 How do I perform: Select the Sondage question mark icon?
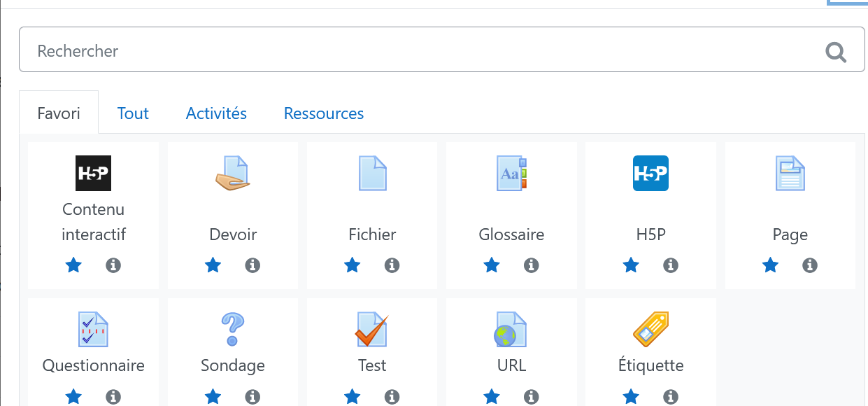click(x=232, y=330)
